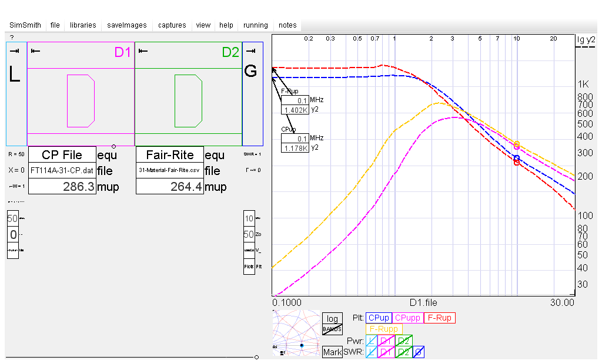The width and height of the screenshot is (602, 364).
Task: Edit the load 50 ohm value field
Action: tap(13, 218)
